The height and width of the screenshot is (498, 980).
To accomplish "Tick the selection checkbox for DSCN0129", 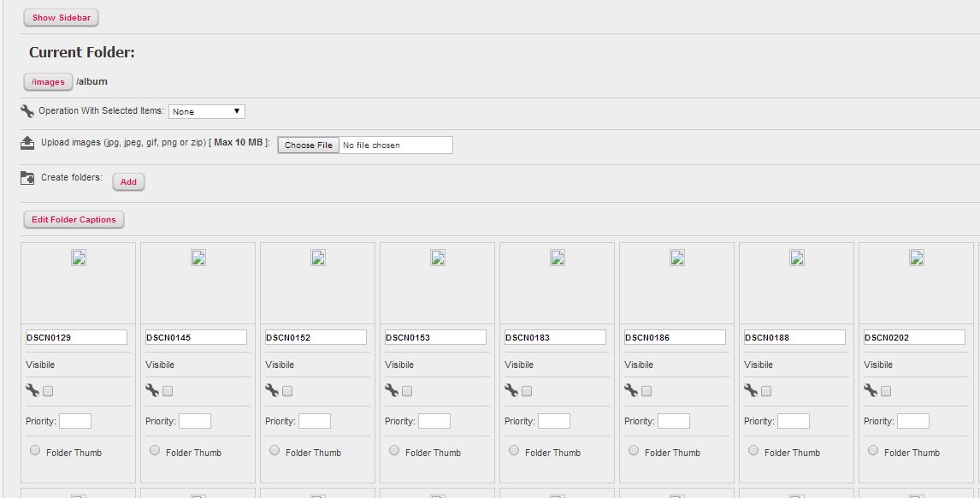I will point(48,391).
